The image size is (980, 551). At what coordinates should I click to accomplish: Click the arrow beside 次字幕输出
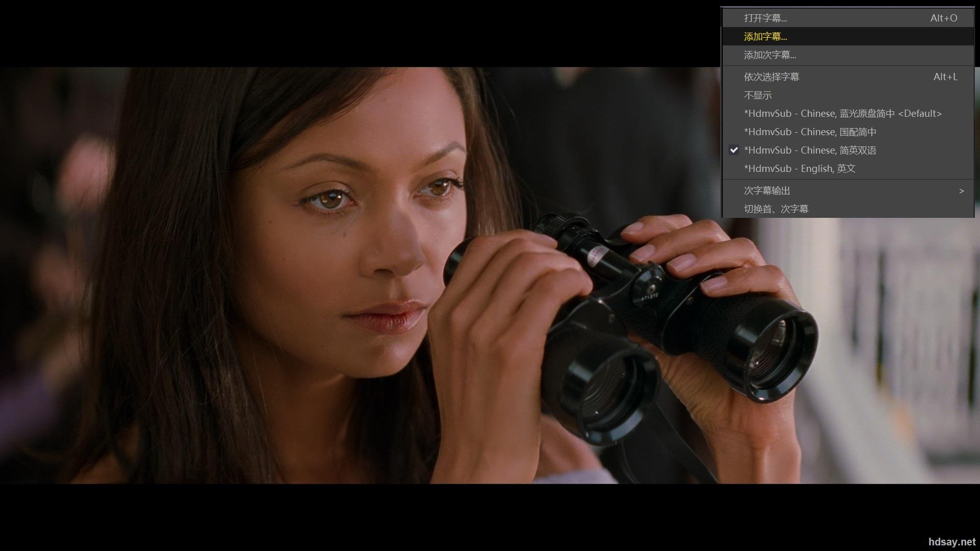click(962, 191)
